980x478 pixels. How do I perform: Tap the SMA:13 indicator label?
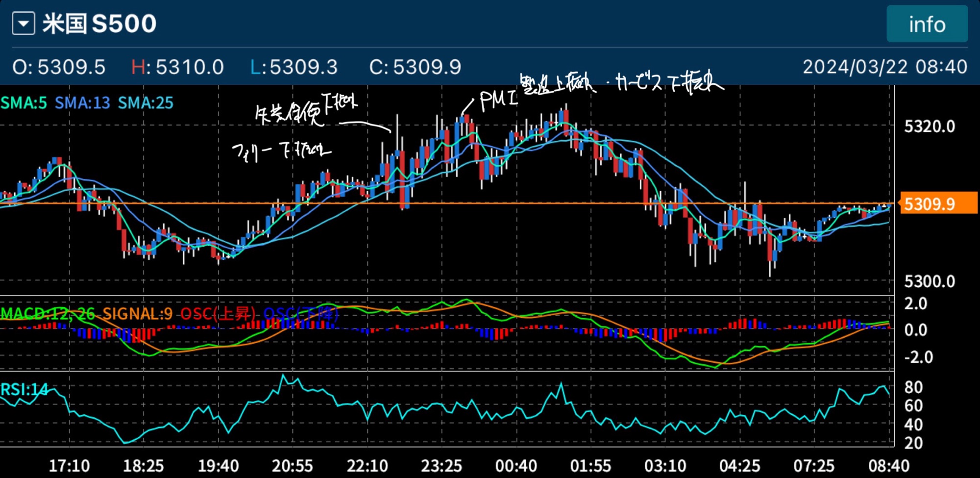pyautogui.click(x=82, y=103)
